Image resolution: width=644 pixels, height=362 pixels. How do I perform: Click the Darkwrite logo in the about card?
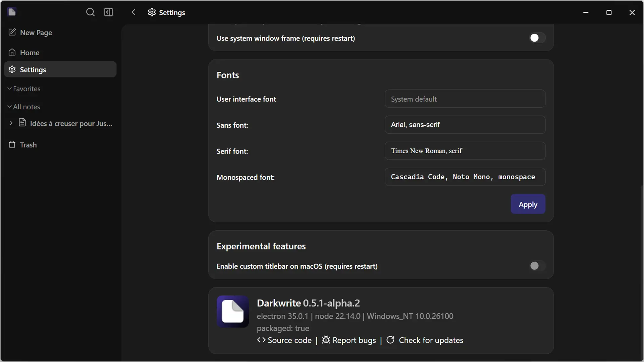tap(233, 311)
